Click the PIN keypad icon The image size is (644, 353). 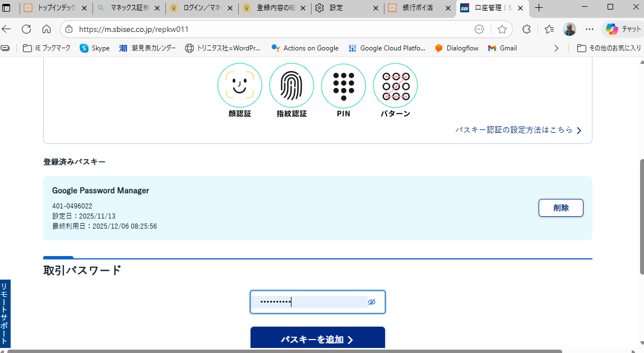pyautogui.click(x=343, y=85)
